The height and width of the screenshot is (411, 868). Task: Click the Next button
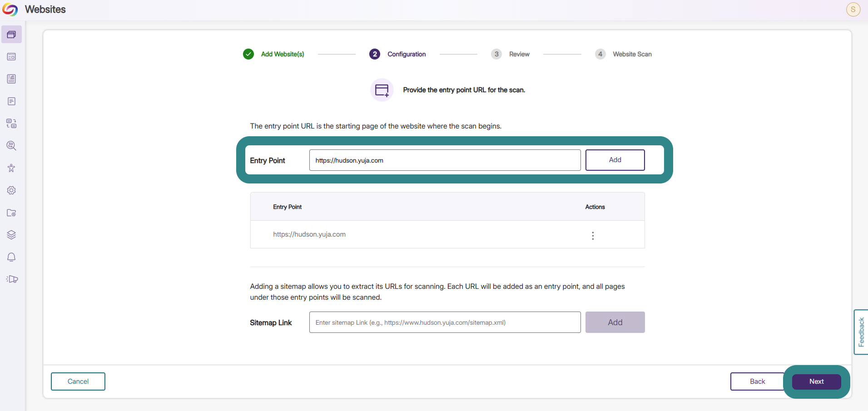point(816,381)
